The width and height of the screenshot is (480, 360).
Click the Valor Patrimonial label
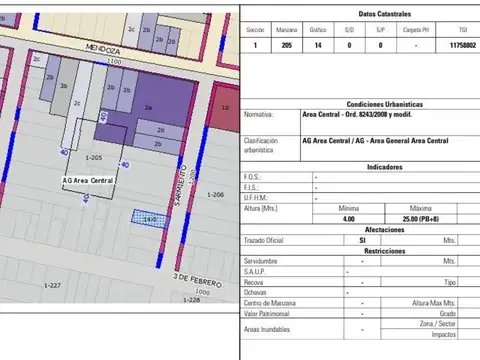tap(267, 314)
